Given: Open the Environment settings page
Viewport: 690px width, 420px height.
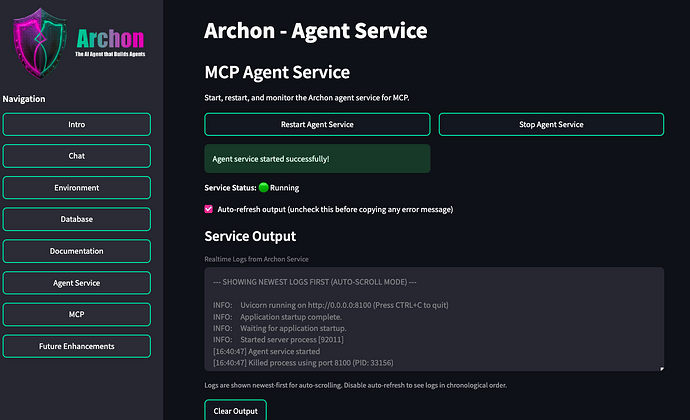Looking at the screenshot, I should tap(77, 188).
